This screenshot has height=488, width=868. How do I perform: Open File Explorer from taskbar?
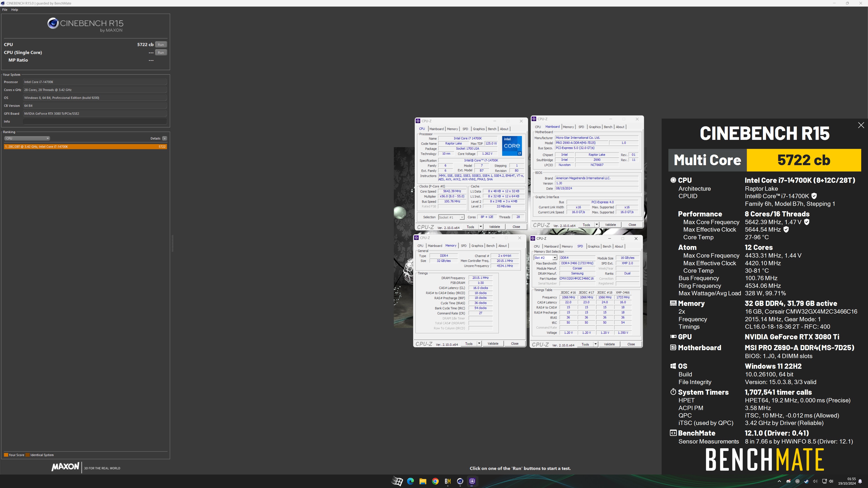pyautogui.click(x=422, y=481)
